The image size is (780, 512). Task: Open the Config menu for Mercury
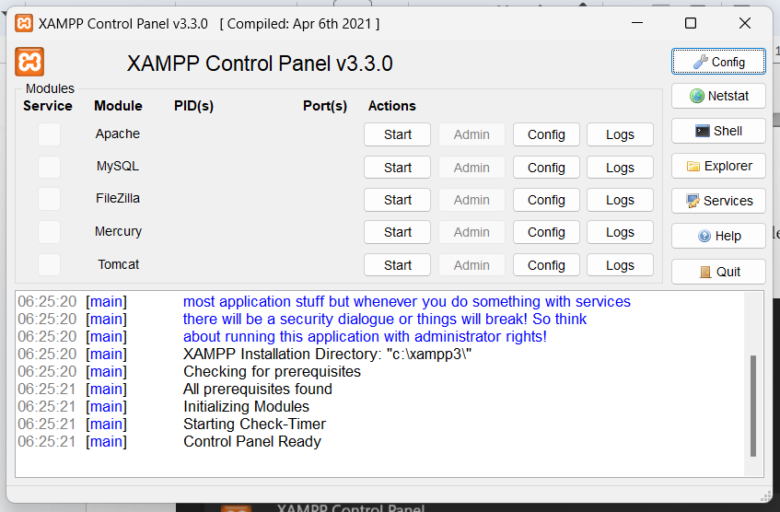pos(546,232)
